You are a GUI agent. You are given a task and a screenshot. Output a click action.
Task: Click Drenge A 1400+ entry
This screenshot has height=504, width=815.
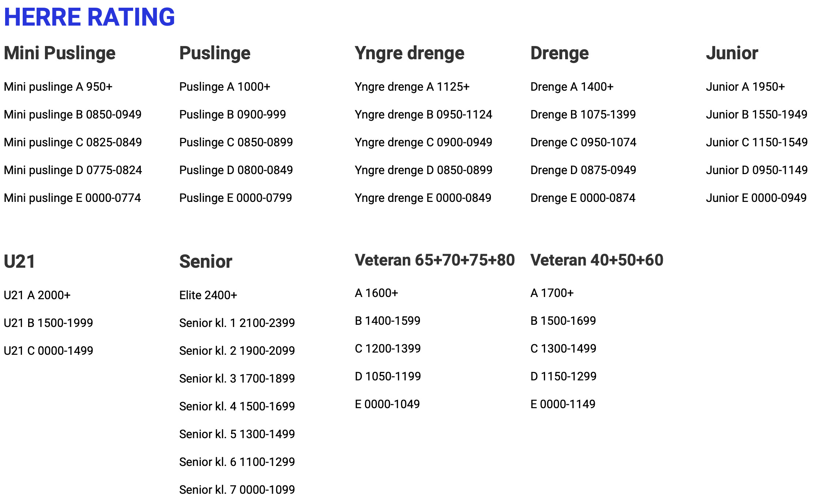pyautogui.click(x=572, y=87)
